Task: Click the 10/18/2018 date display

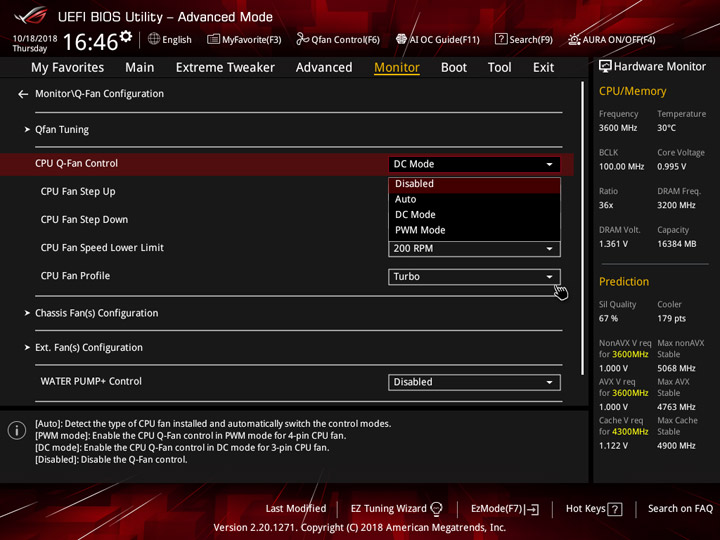Action: pos(35,39)
